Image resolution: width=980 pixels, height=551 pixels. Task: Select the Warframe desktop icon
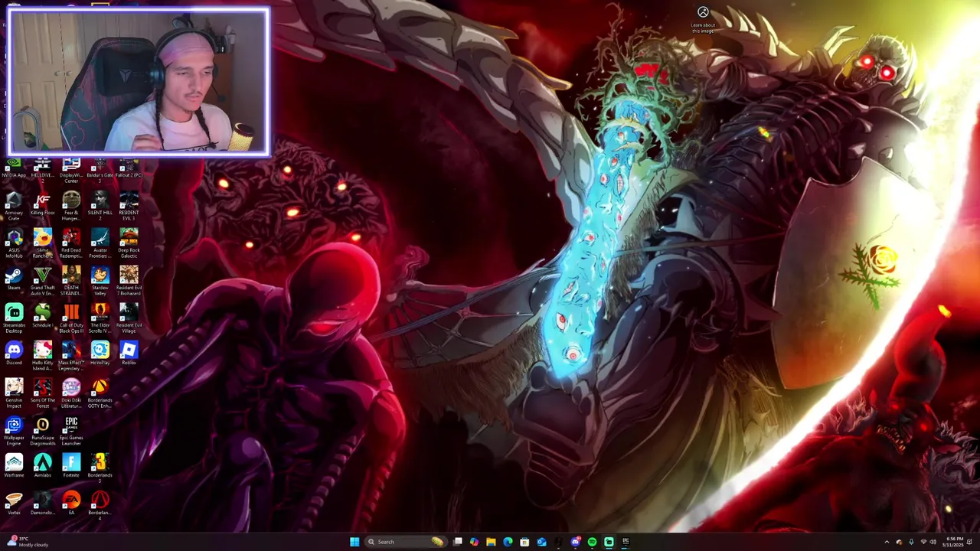(x=14, y=466)
